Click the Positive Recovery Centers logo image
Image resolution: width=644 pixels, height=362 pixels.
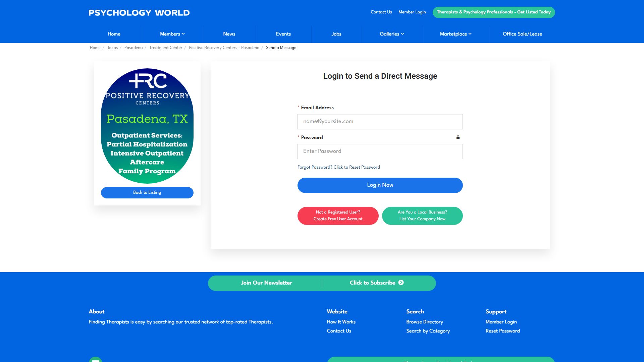[147, 126]
